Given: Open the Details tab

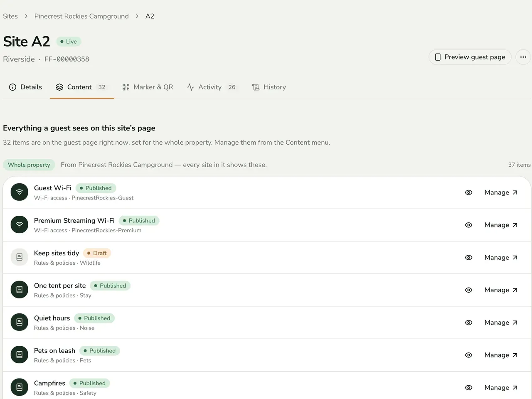Looking at the screenshot, I should click(x=25, y=87).
